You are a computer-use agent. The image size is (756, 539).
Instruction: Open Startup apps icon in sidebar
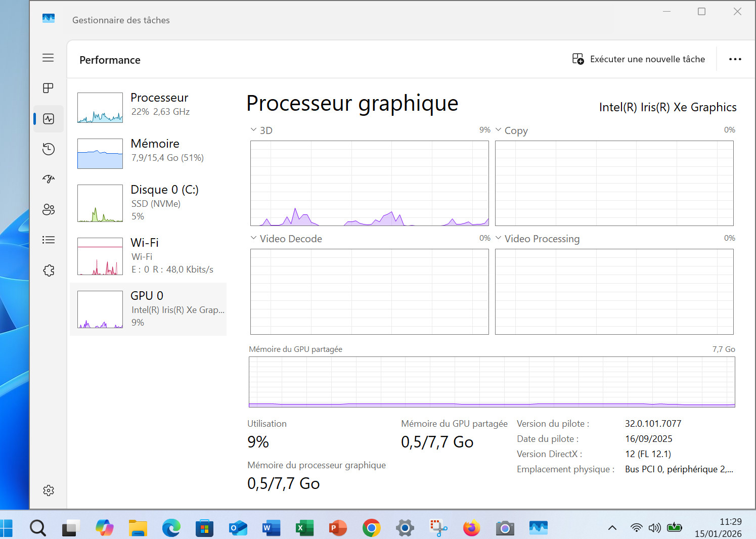[49, 179]
